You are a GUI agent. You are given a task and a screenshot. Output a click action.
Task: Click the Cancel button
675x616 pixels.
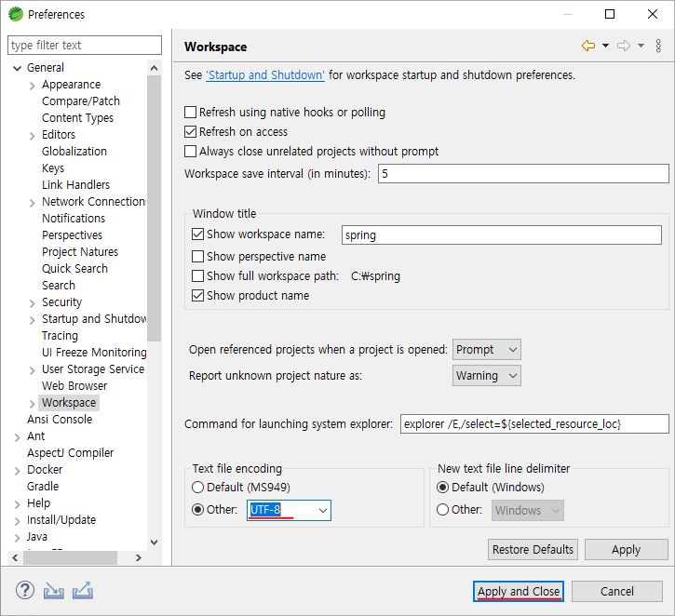[x=617, y=592]
